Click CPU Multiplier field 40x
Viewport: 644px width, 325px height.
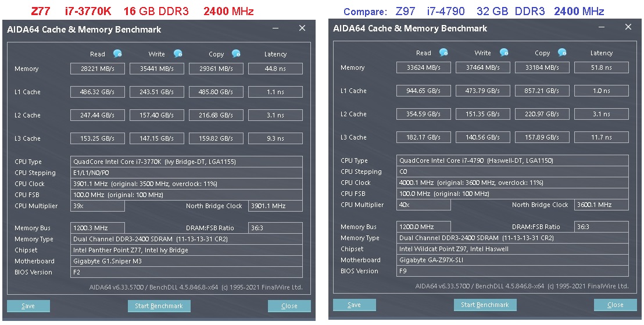click(x=424, y=205)
